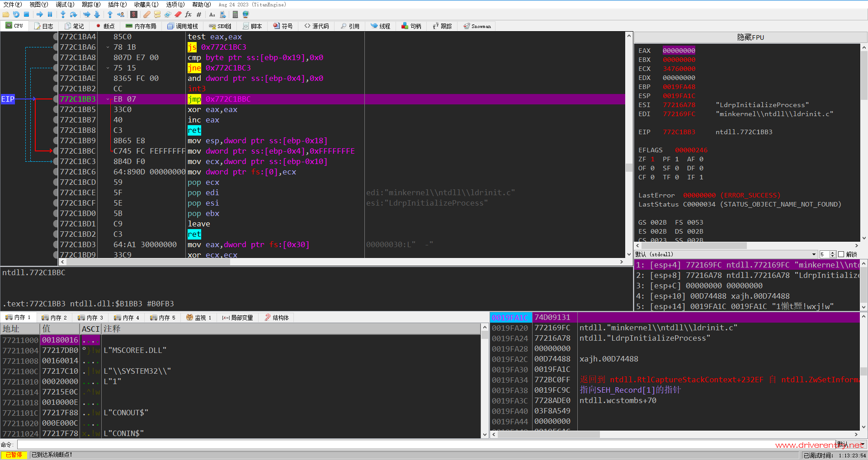Click the Patches bandage icon
This screenshot has width=868, height=460.
(x=147, y=14)
